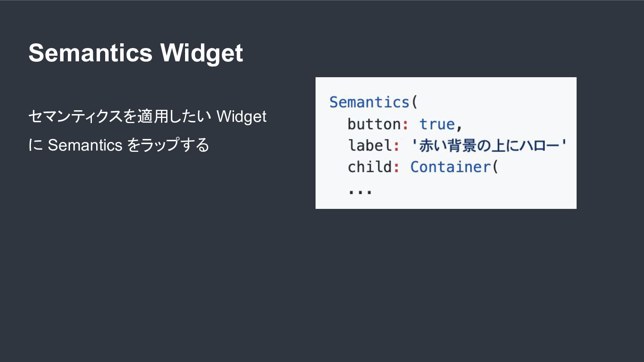Viewport: 644px width, 362px height.
Task: Click "Semantics(" in the code snippet
Action: click(373, 103)
